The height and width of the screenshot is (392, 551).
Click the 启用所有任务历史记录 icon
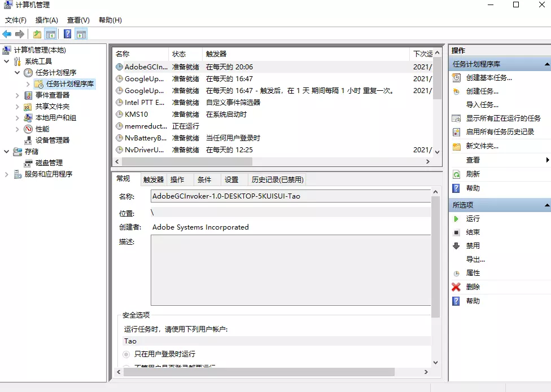[x=456, y=132]
